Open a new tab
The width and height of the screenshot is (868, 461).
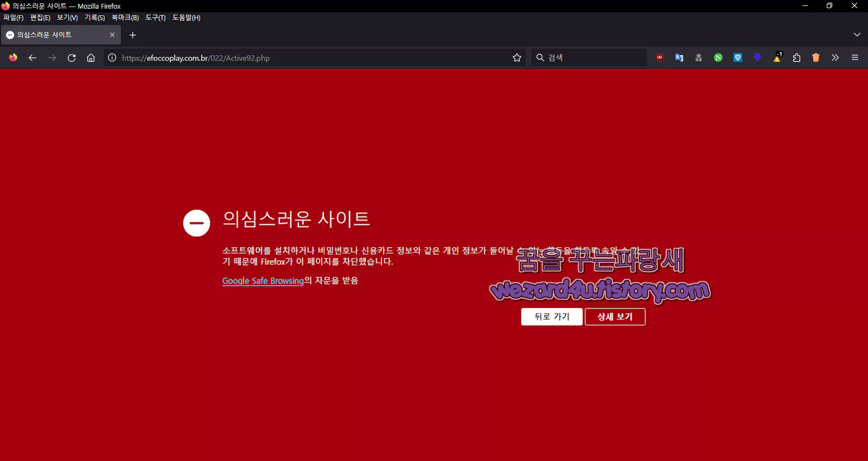pyautogui.click(x=132, y=35)
